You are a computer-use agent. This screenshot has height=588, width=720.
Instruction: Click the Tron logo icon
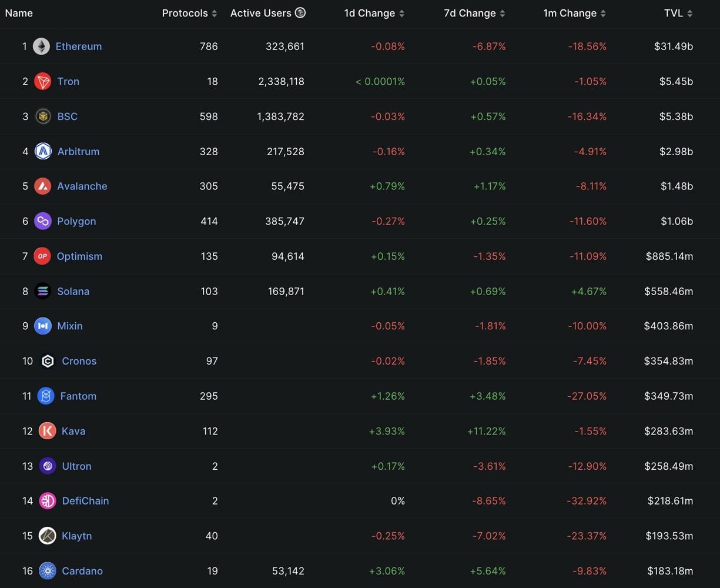[42, 81]
